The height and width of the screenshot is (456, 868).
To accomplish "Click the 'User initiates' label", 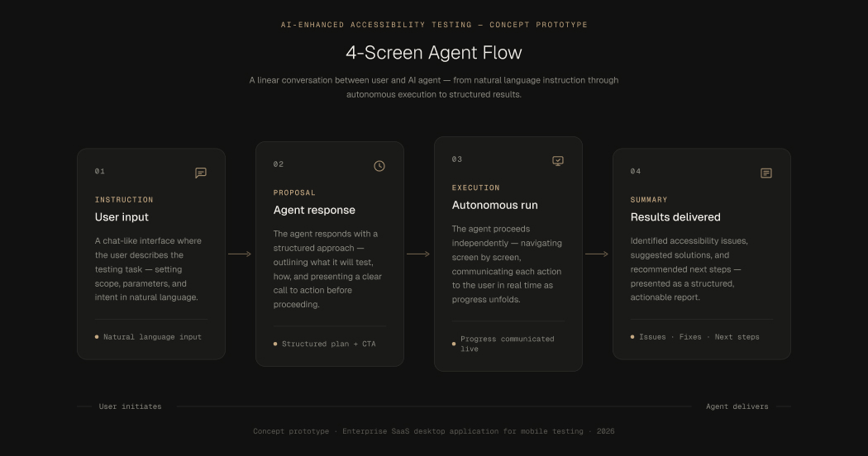I will (130, 406).
